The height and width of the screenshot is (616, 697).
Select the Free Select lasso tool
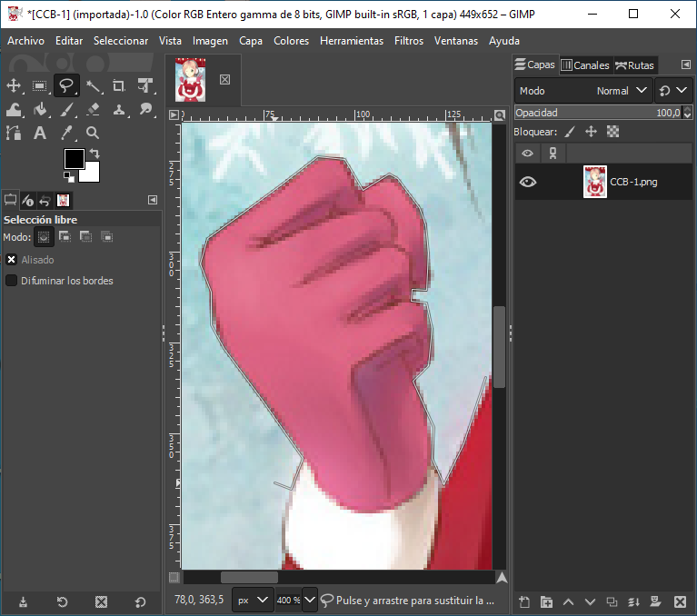66,85
